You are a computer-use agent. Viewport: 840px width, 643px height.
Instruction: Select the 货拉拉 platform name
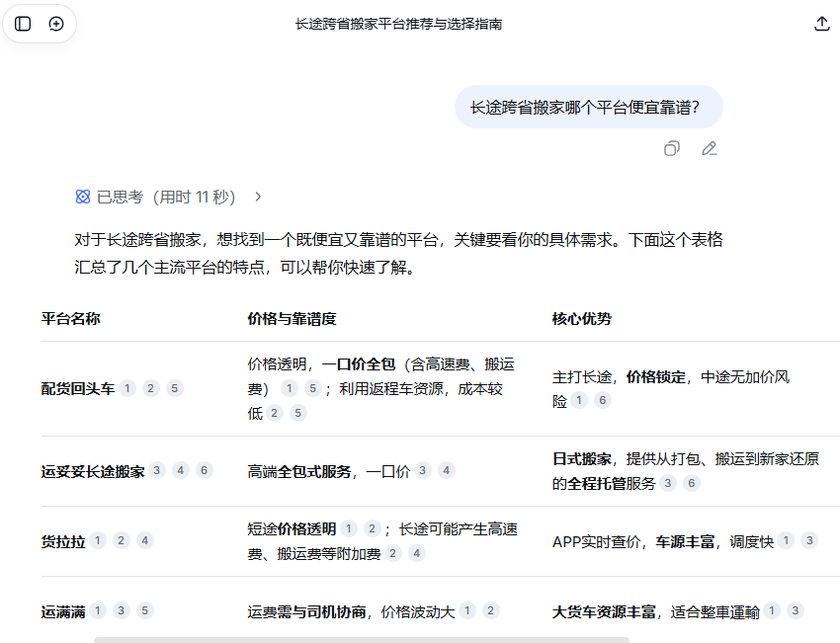(63, 541)
